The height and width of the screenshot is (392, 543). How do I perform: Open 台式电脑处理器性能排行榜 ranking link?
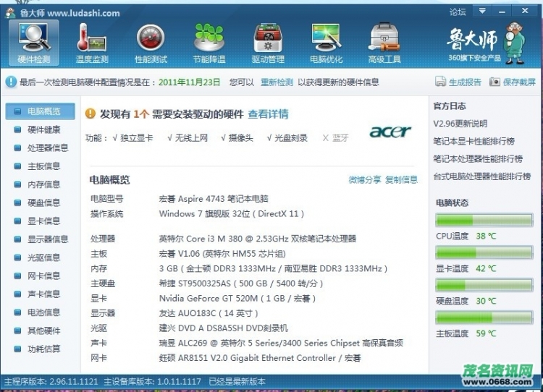pyautogui.click(x=482, y=176)
